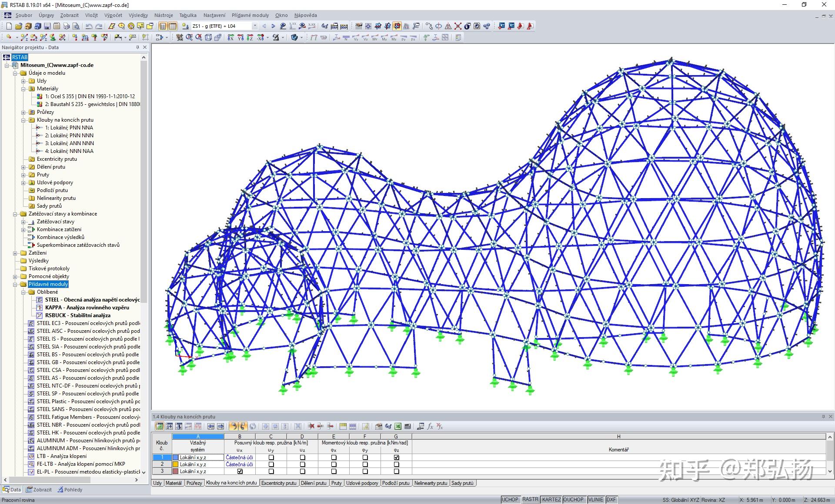Show the isometric wireframe box view
835x504 pixels.
point(208,37)
